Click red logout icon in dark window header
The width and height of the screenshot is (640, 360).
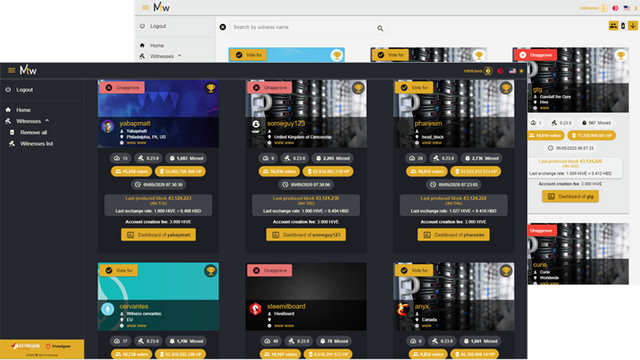500,71
